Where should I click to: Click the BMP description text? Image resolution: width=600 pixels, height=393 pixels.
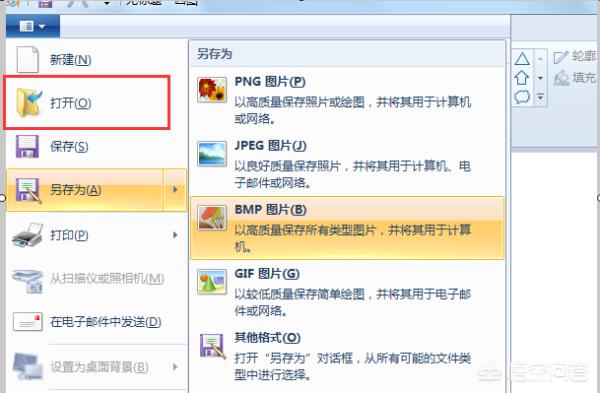pos(352,238)
